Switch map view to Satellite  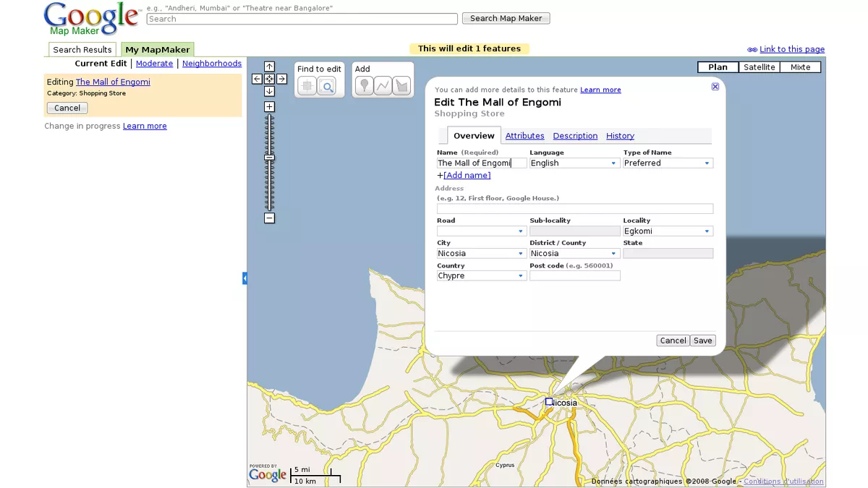click(759, 67)
